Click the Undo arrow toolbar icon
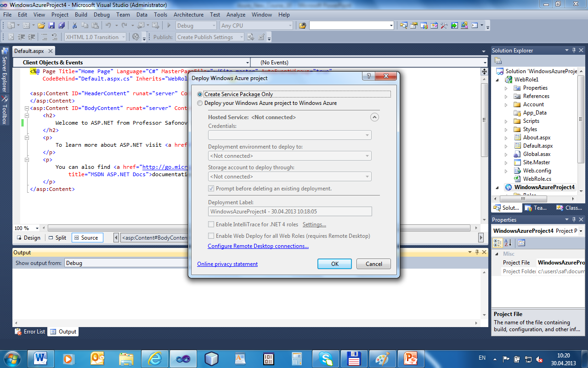Screen dimensions: 588x368 (108, 25)
